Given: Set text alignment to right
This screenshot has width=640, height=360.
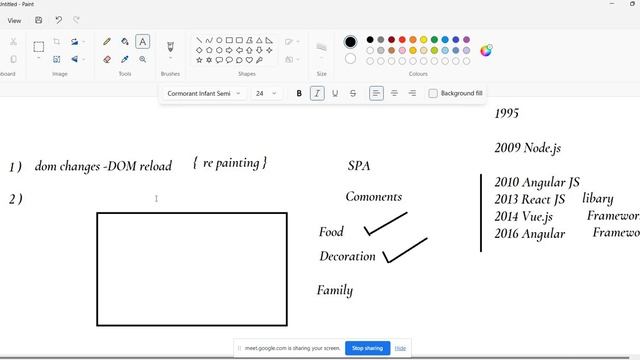Looking at the screenshot, I should pyautogui.click(x=412, y=93).
